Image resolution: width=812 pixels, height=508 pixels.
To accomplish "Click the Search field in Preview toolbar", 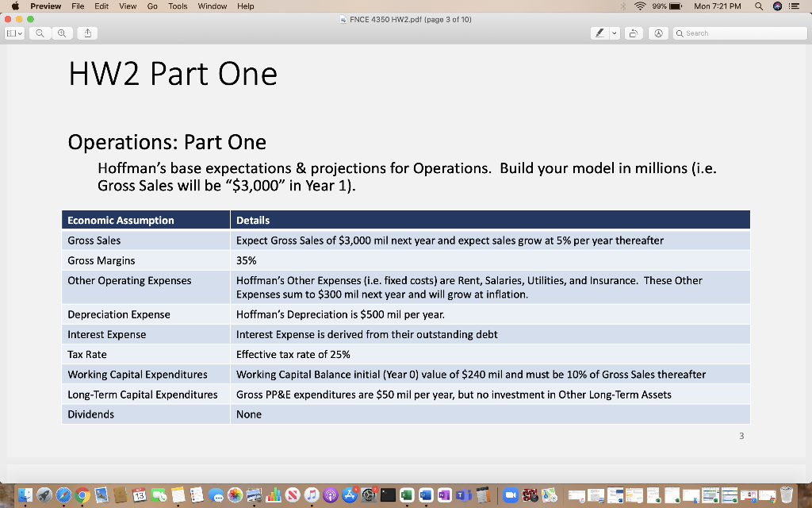I will click(x=740, y=33).
